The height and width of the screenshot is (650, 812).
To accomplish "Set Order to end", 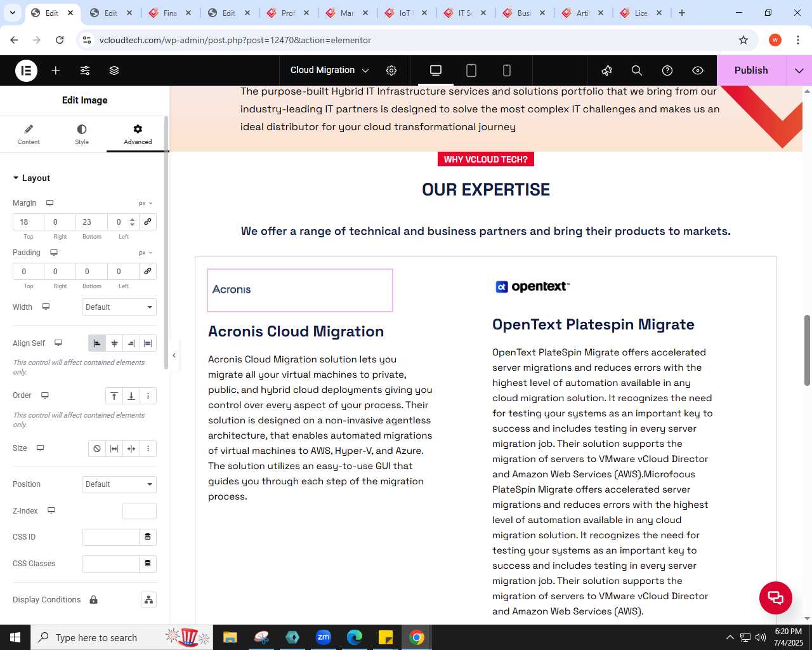I will tap(131, 396).
